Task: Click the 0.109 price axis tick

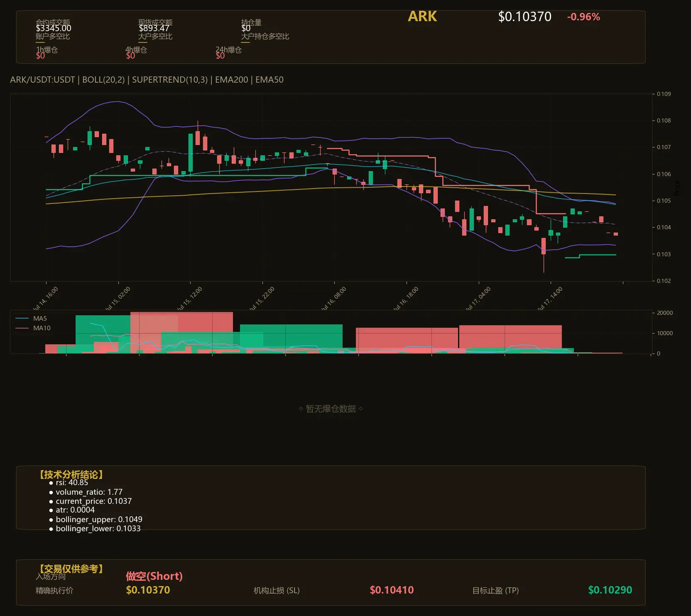Action: point(664,94)
